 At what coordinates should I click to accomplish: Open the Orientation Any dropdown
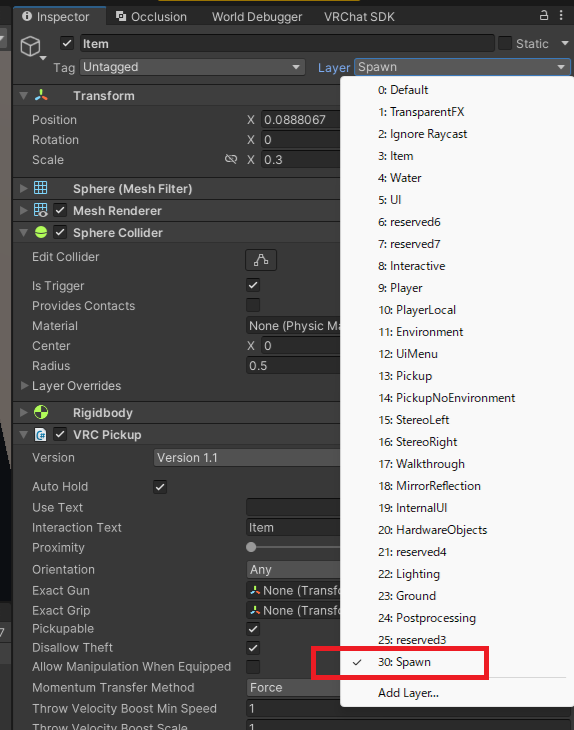(x=293, y=569)
